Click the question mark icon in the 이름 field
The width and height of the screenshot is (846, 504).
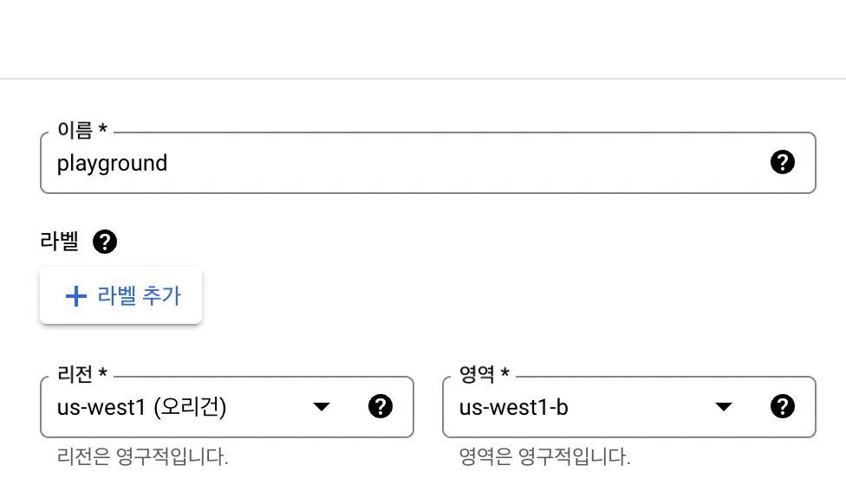tap(782, 162)
